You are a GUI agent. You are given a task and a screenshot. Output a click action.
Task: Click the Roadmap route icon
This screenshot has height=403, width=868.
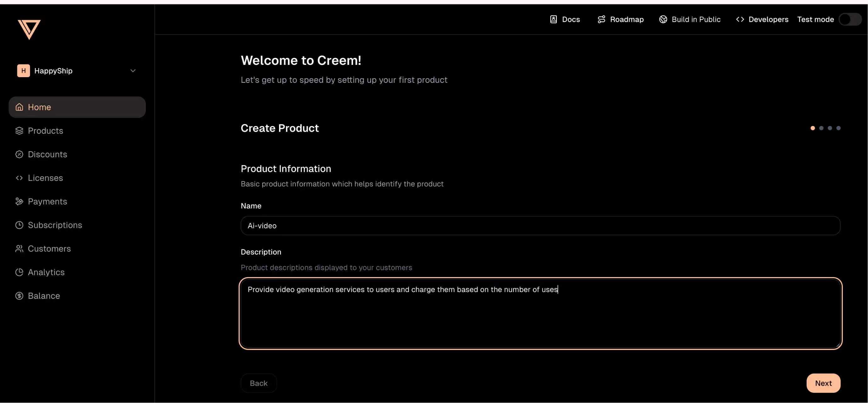tap(601, 20)
